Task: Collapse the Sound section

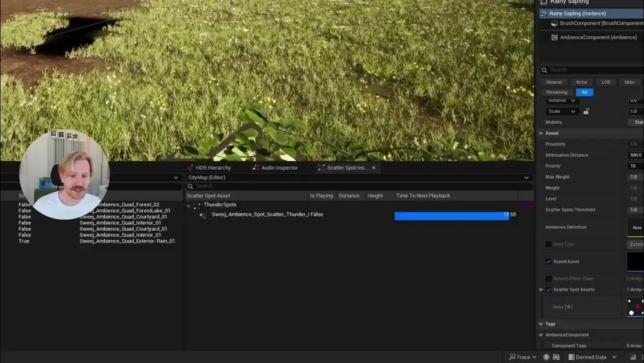Action: click(x=541, y=133)
